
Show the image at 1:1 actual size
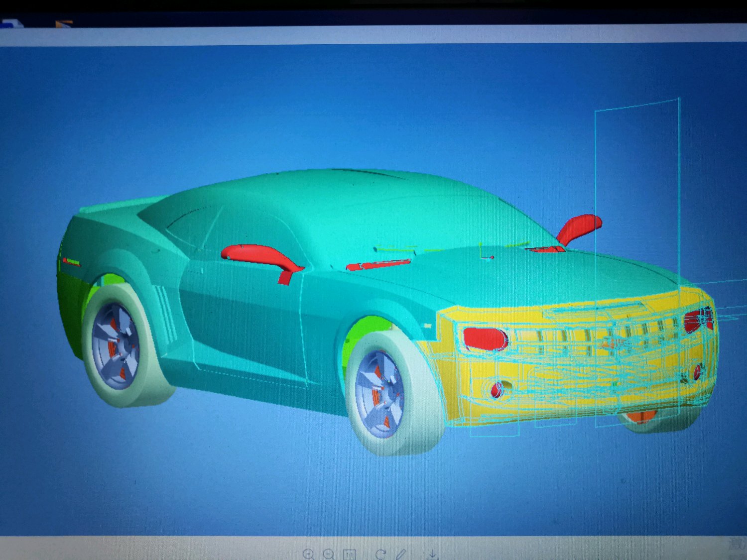[350, 554]
